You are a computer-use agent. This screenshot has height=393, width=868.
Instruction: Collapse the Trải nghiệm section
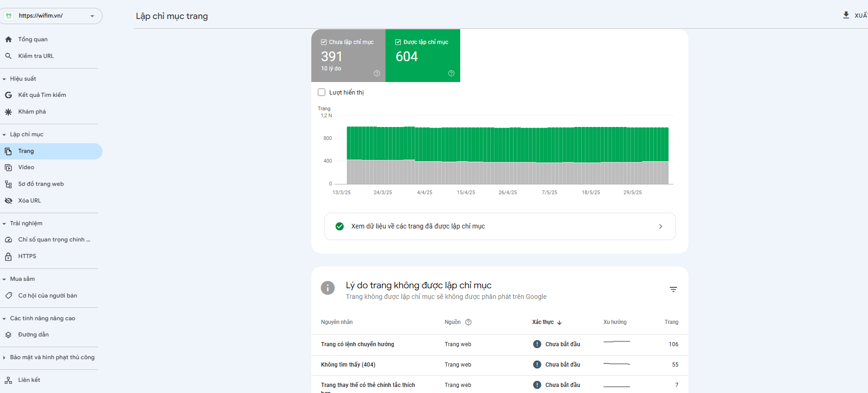point(4,224)
